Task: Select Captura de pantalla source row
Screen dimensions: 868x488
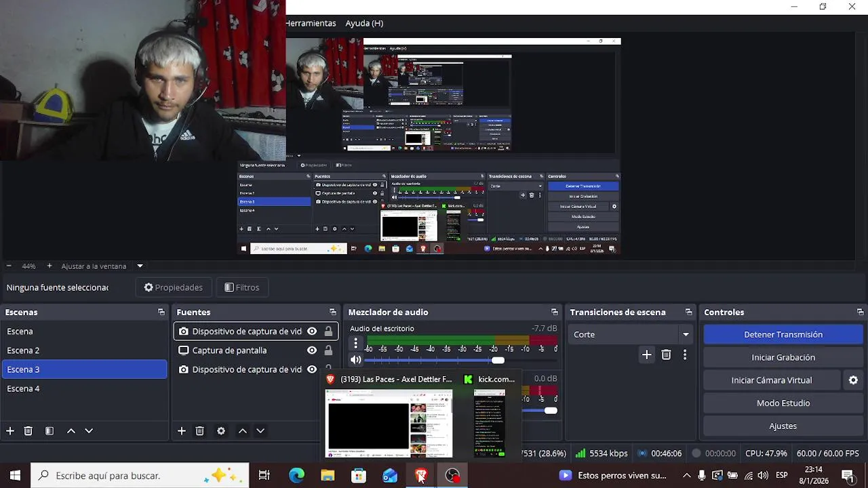Action: [256, 350]
